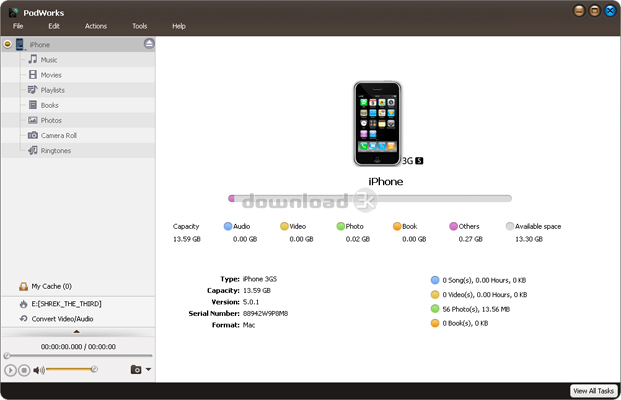Open the Actions menu
The width and height of the screenshot is (621, 400).
96,26
